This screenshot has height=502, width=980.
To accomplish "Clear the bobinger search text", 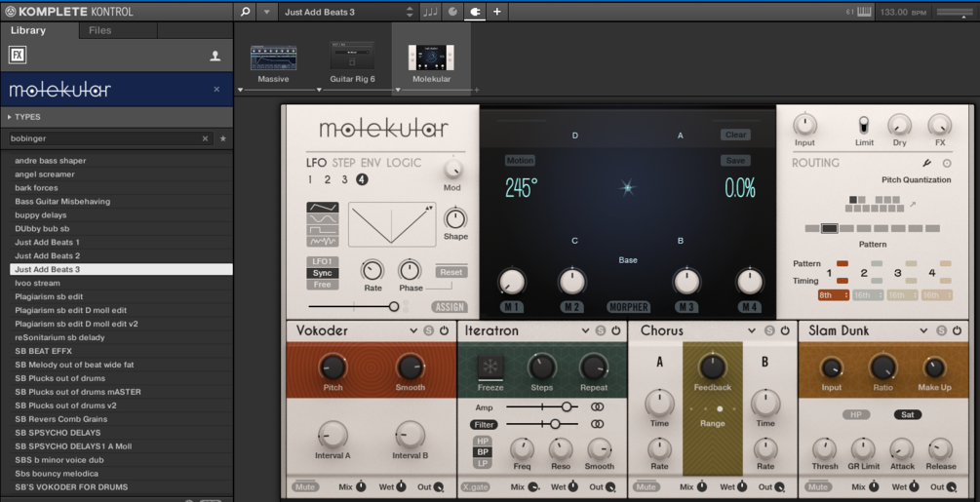I will (205, 138).
